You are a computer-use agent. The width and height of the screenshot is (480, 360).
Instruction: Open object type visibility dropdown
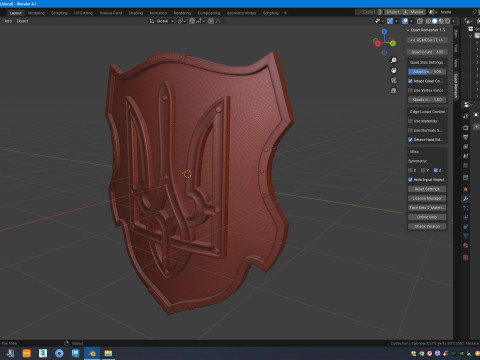click(x=379, y=21)
